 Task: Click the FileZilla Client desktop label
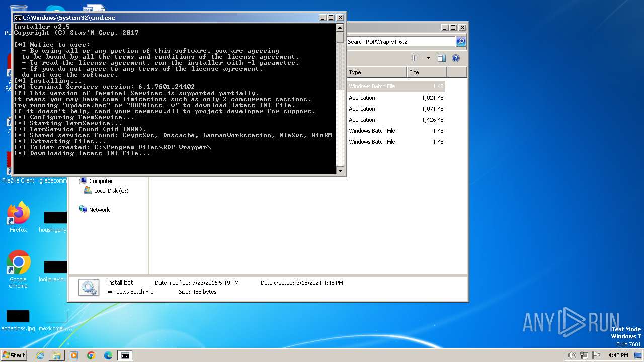point(18,180)
